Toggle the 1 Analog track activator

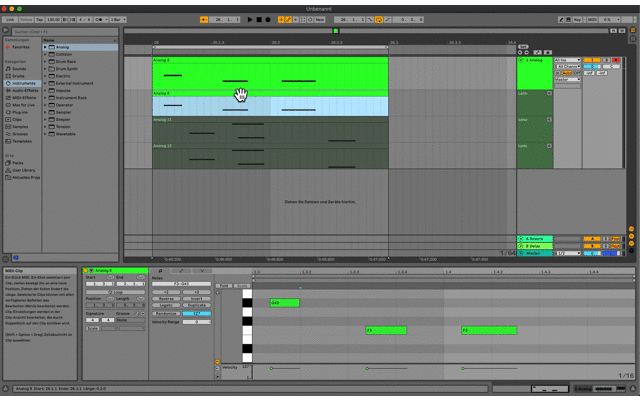pos(590,60)
